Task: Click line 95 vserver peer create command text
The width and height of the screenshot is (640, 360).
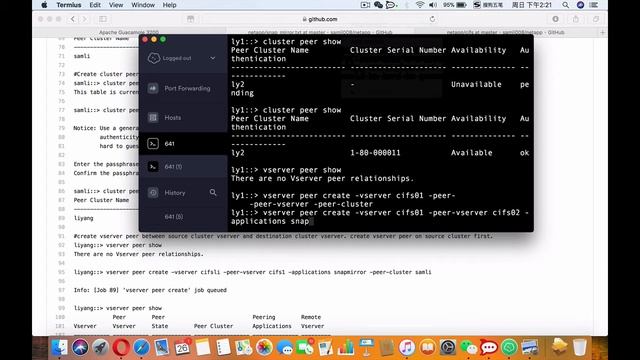Action: tap(252, 272)
